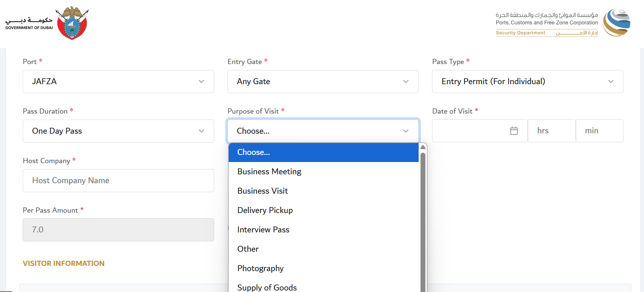This screenshot has height=292, width=644.
Task: Expand the Pass Duration dropdown
Action: pos(118,131)
